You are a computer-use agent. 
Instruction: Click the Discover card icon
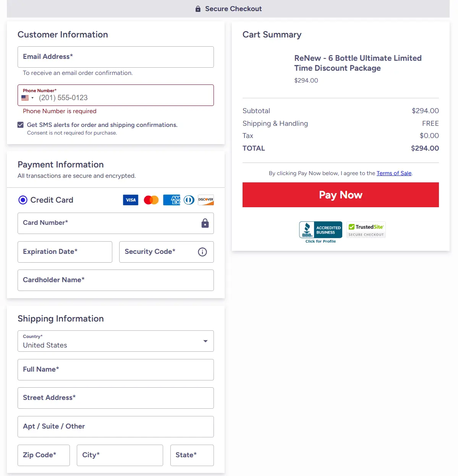(206, 200)
